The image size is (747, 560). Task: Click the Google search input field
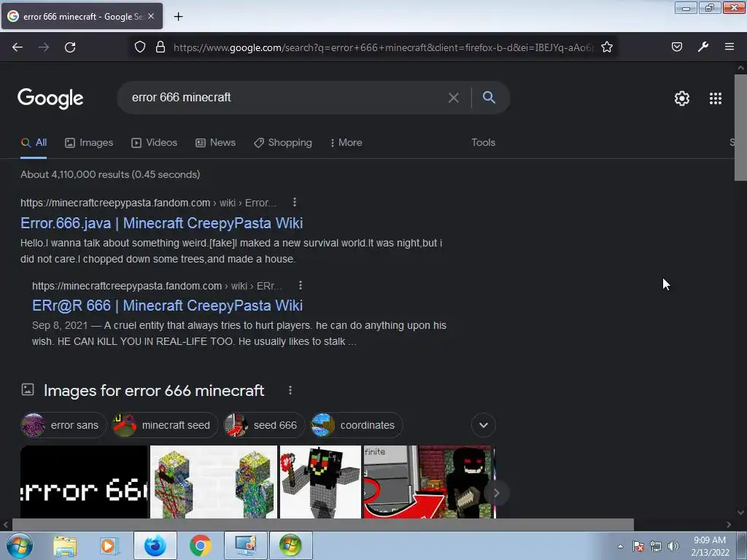click(x=286, y=98)
